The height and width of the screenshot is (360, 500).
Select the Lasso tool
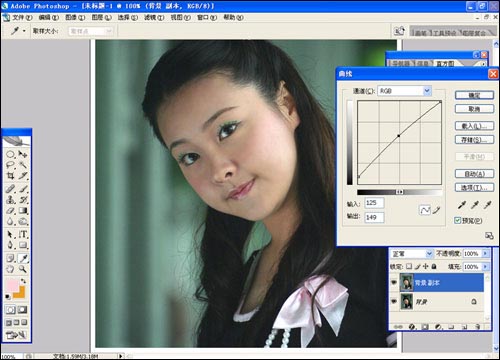(x=11, y=165)
